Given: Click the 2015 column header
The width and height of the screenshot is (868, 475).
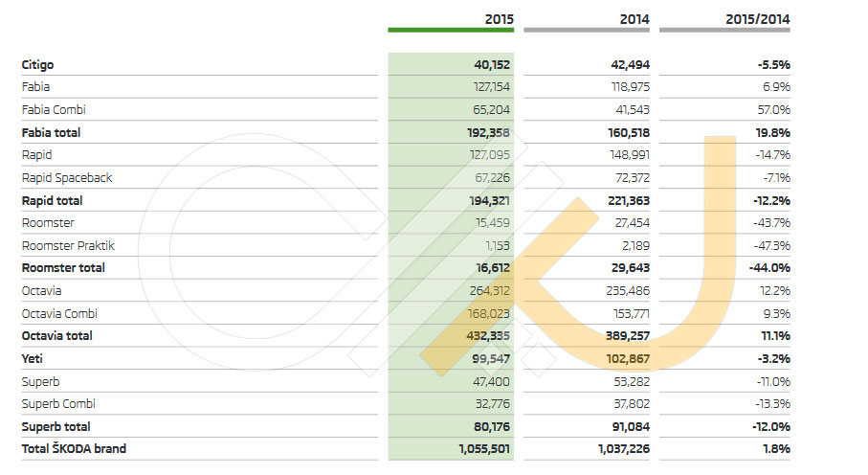Looking at the screenshot, I should click(x=500, y=19).
